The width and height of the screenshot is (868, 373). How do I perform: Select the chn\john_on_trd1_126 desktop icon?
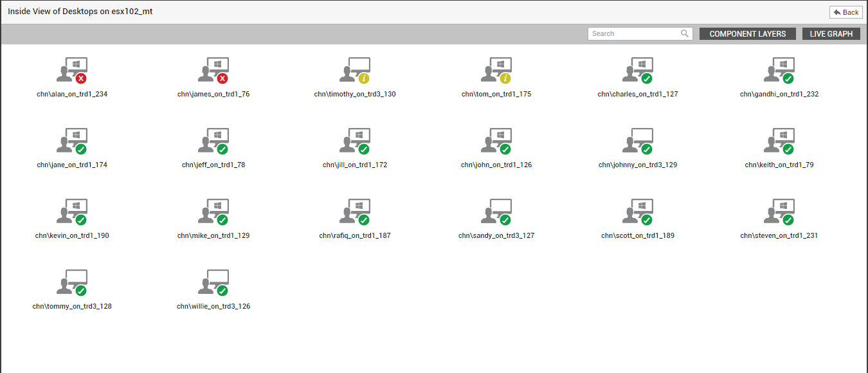tap(496, 141)
